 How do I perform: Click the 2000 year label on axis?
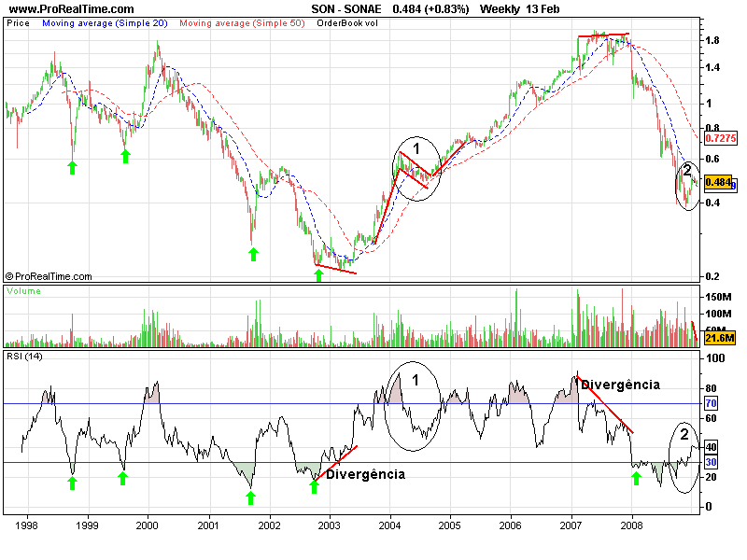click(x=148, y=525)
